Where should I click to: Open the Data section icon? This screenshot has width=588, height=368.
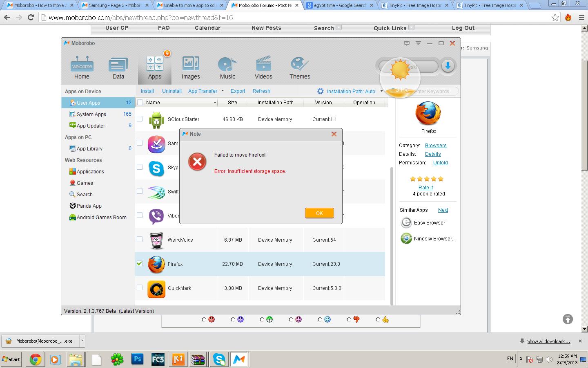pos(118,68)
